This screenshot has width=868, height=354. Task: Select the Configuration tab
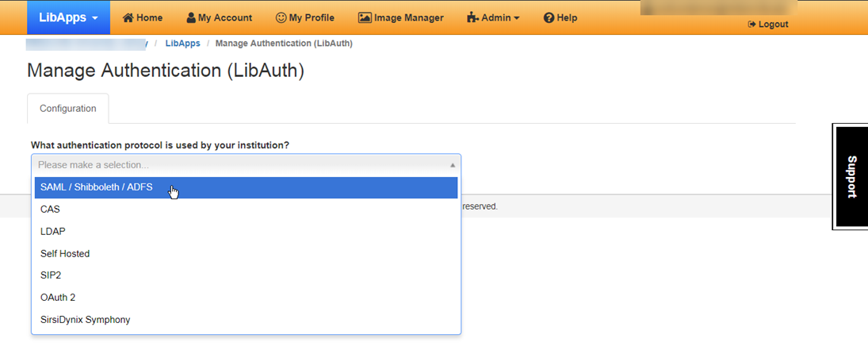68,109
